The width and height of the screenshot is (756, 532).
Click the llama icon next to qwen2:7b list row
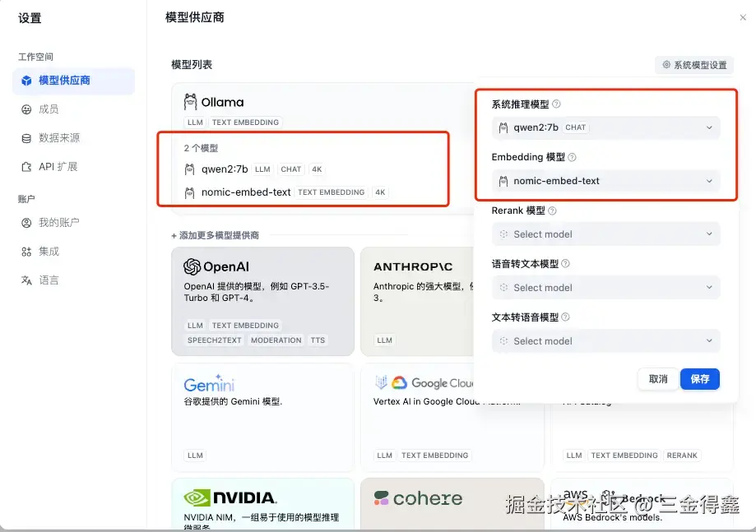(x=189, y=169)
